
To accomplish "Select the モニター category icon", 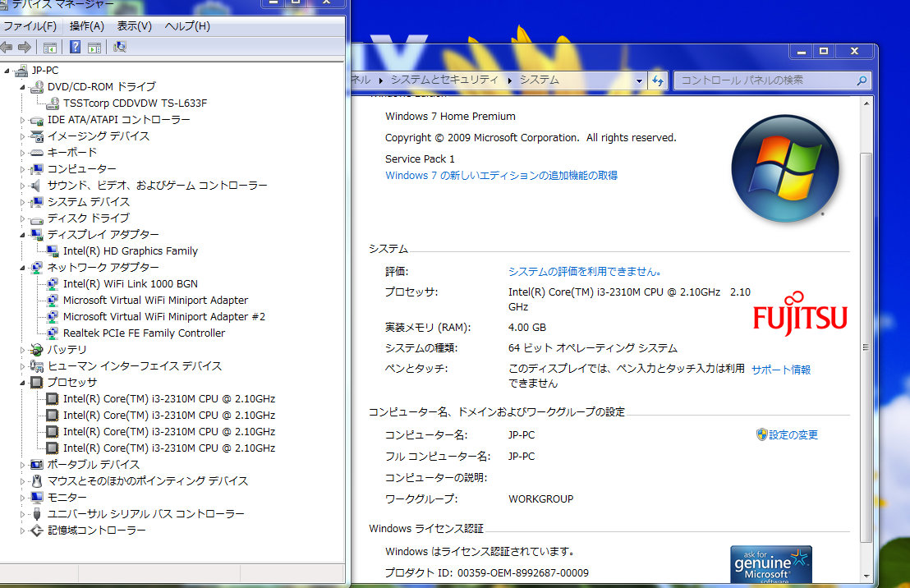I will click(37, 498).
